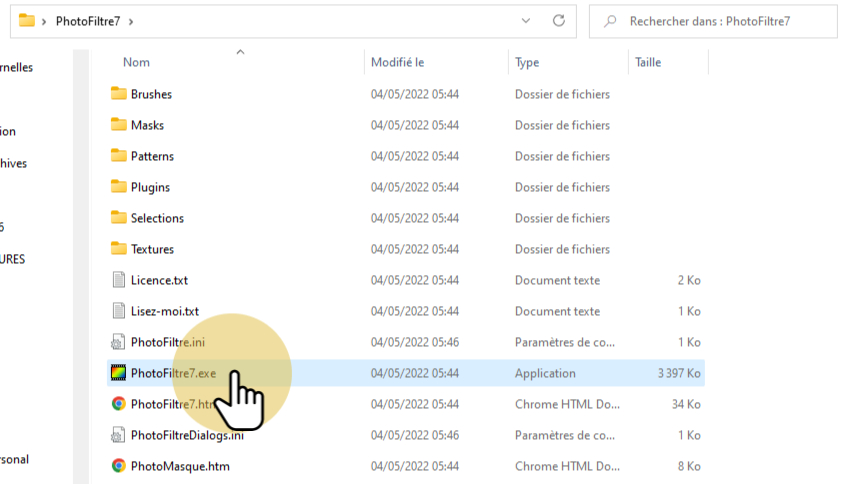Select the Selections folder name
The height and width of the screenshot is (484, 842).
(x=157, y=218)
